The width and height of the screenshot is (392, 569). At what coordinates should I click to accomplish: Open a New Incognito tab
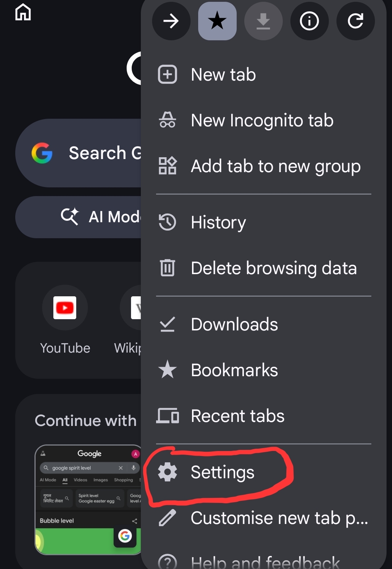[x=262, y=121]
